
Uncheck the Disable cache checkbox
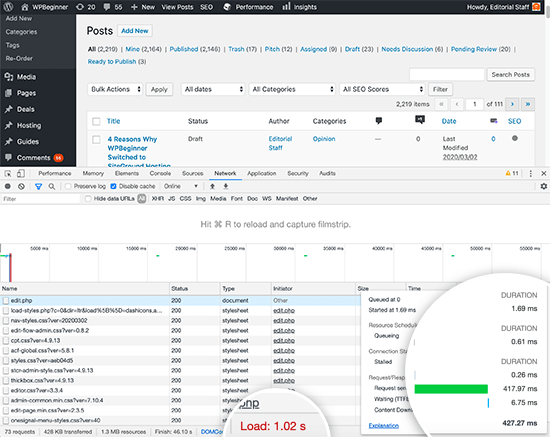pos(113,186)
